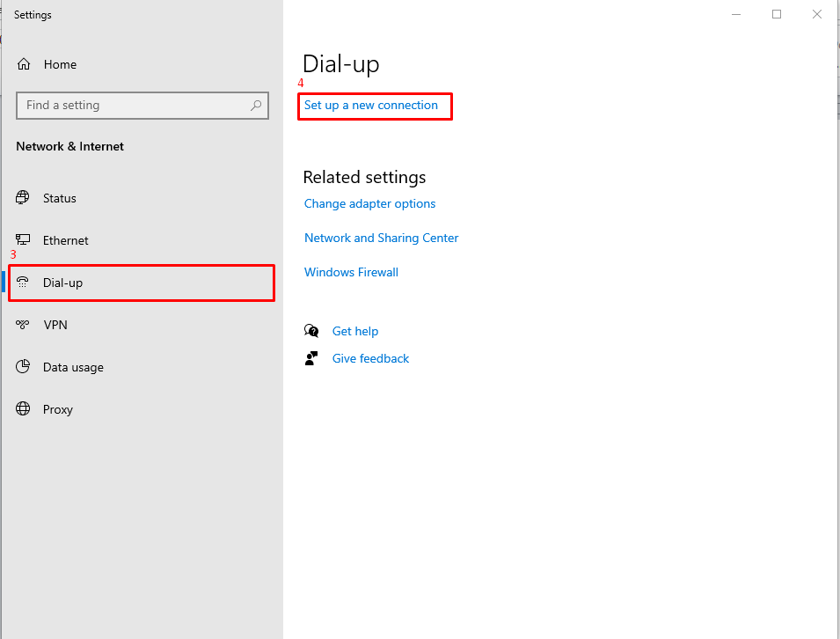Focus the Find a setting search field
The width and height of the screenshot is (840, 639).
132,106
